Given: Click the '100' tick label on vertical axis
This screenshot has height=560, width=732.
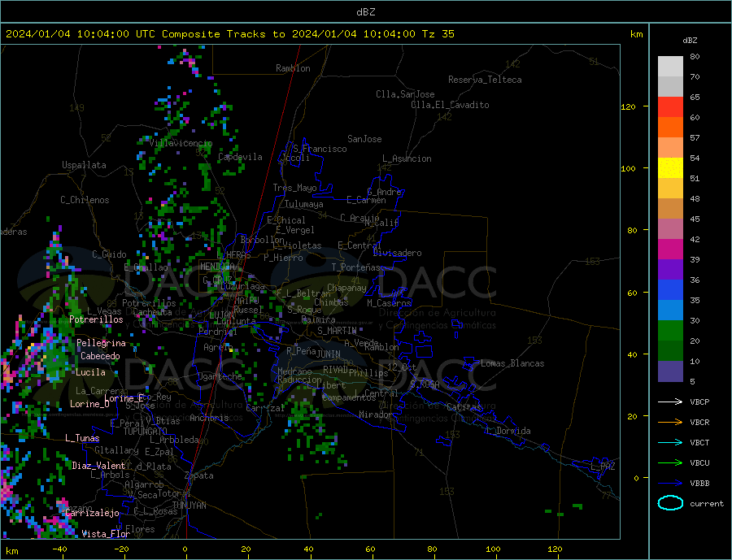Looking at the screenshot, I should [628, 168].
